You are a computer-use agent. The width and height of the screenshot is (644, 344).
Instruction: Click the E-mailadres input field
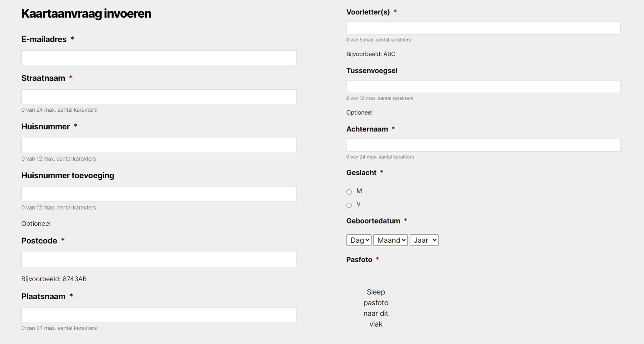pyautogui.click(x=159, y=58)
